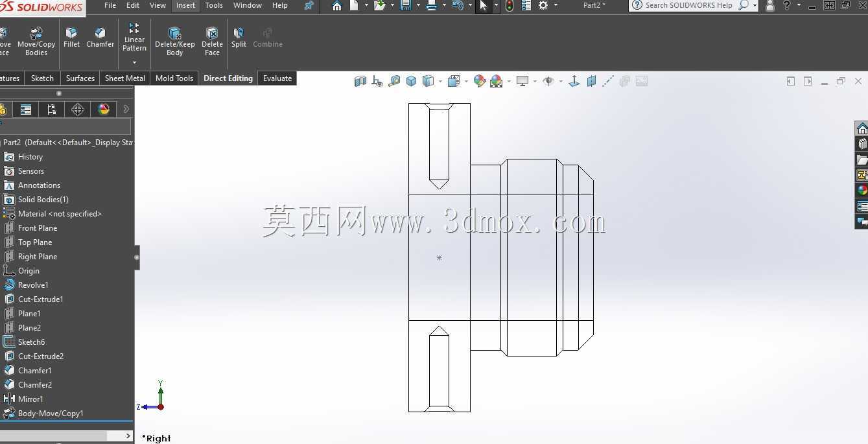Click the Linear Pattern tool
868x444 pixels.
pyautogui.click(x=134, y=38)
